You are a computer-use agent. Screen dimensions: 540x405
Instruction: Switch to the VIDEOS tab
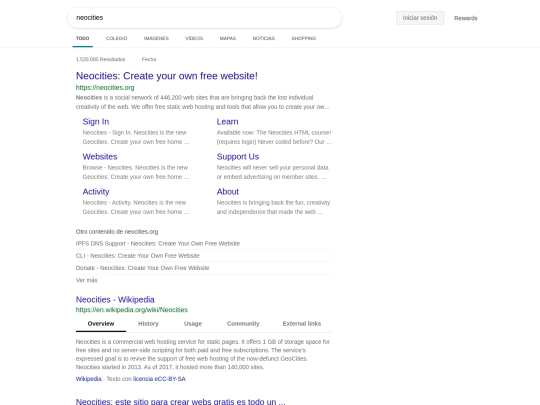click(x=194, y=38)
